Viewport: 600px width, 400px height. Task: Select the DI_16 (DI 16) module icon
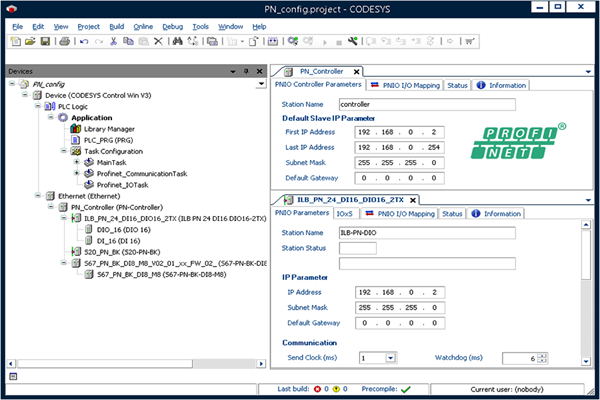(89, 241)
